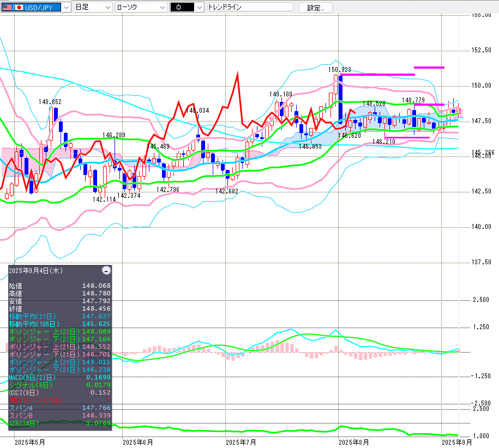
Task: Click the 146.210 price label on chart
Action: pos(383,142)
